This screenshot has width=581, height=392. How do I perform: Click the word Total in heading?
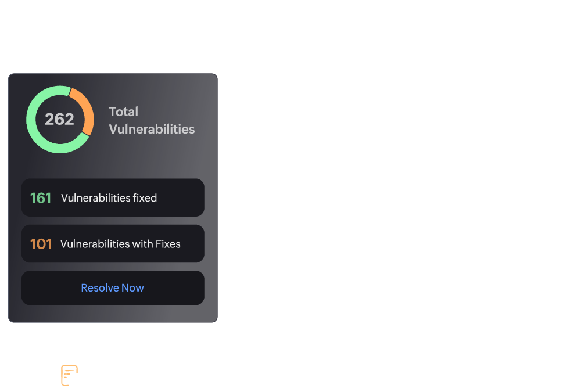pyautogui.click(x=123, y=112)
